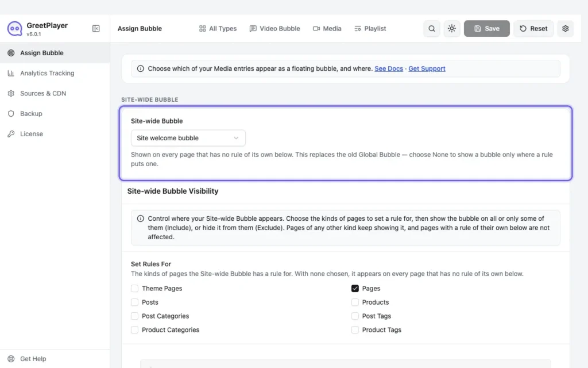Open the Get Support link
The height and width of the screenshot is (368, 588).
[427, 69]
